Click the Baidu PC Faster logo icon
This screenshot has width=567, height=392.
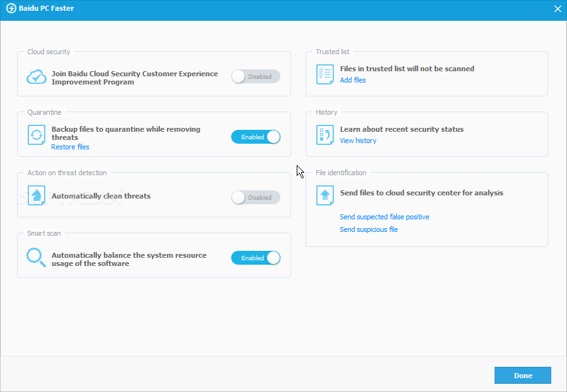(x=11, y=8)
